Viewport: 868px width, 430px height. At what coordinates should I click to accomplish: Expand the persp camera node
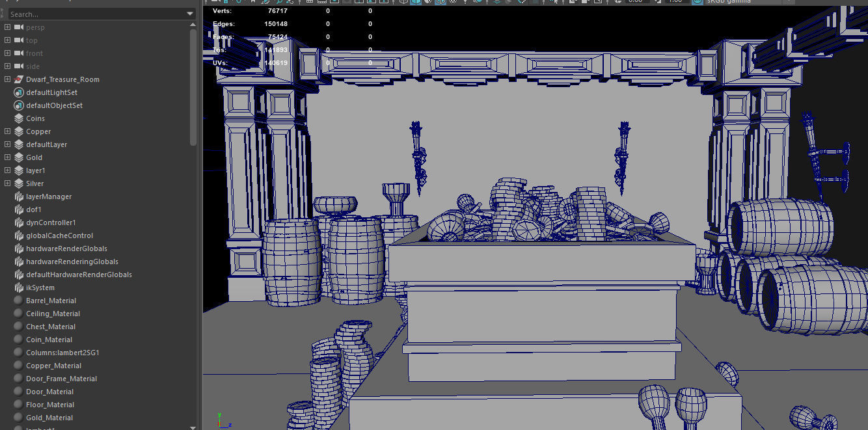pyautogui.click(x=7, y=27)
